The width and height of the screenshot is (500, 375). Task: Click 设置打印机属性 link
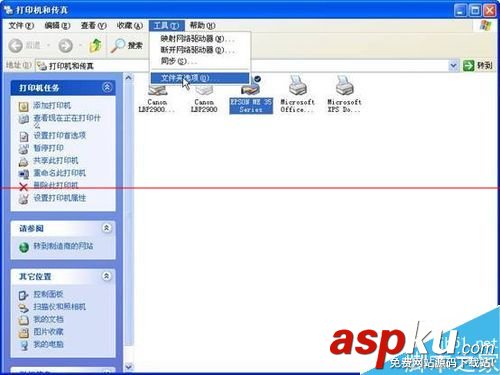tap(60, 198)
